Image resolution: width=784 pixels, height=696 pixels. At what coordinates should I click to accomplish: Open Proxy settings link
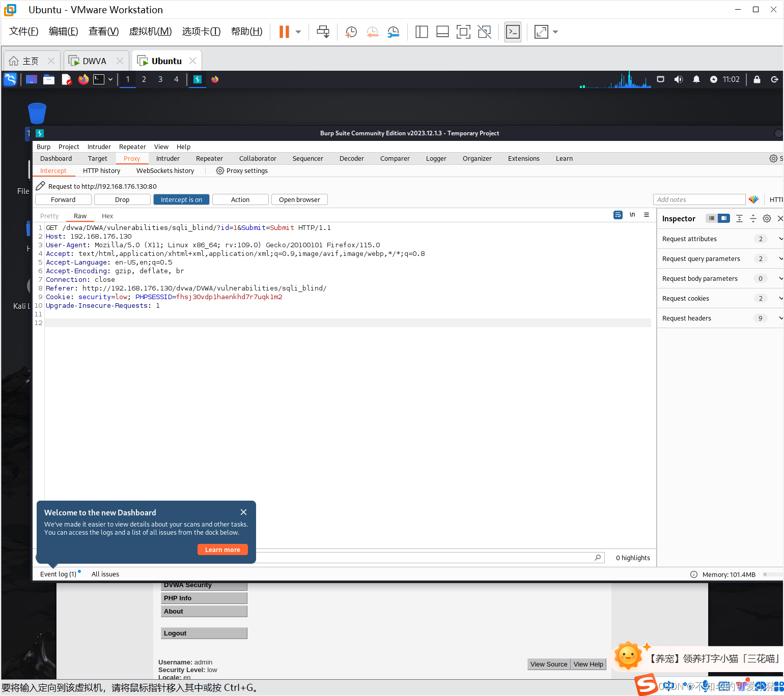(x=242, y=171)
